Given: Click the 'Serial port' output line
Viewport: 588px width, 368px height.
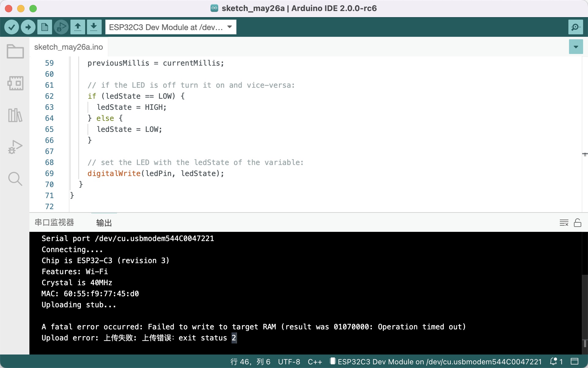Looking at the screenshot, I should point(128,239).
